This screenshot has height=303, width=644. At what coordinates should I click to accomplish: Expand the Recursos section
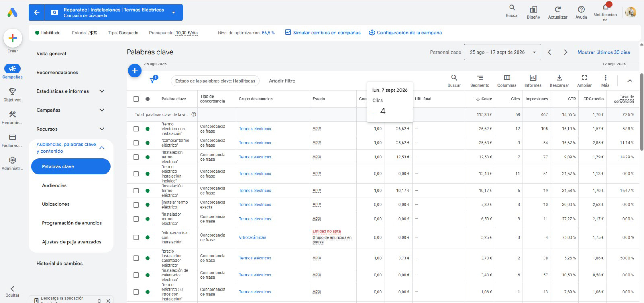[102, 129]
